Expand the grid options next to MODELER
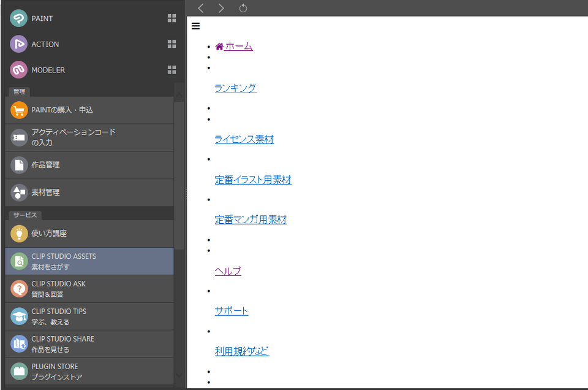Screen dimensions: 588x390 point(172,69)
